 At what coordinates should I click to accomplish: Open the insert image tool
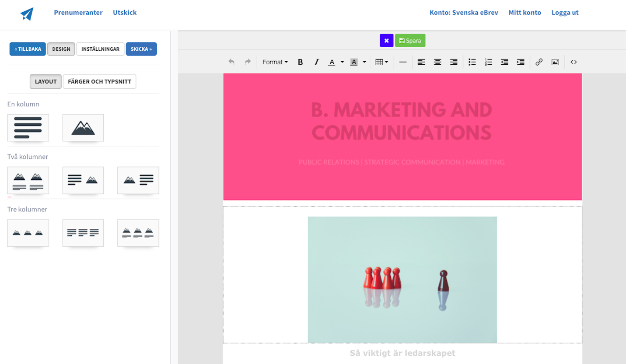coord(555,62)
